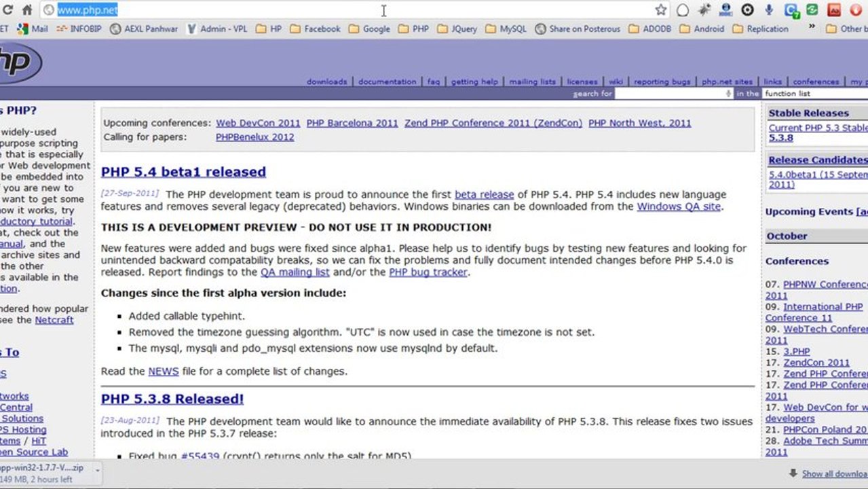This screenshot has height=489, width=868.
Task: Open the mailing lists menu link
Action: click(532, 81)
